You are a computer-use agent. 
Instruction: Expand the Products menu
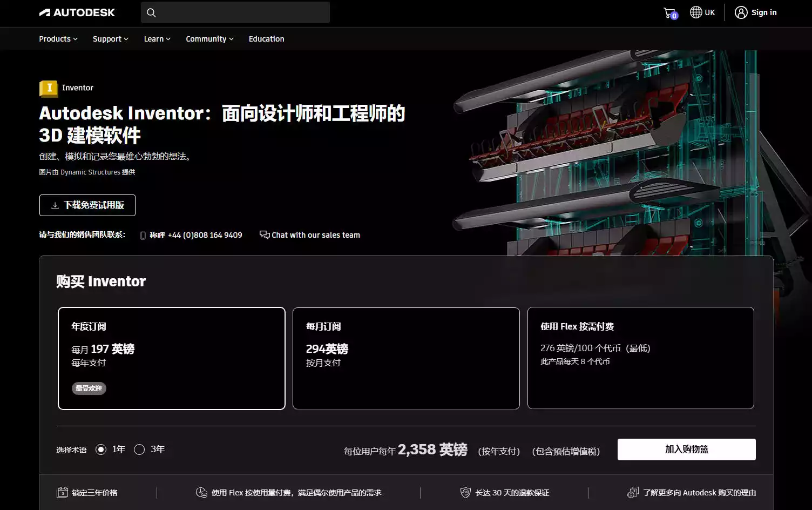click(58, 39)
